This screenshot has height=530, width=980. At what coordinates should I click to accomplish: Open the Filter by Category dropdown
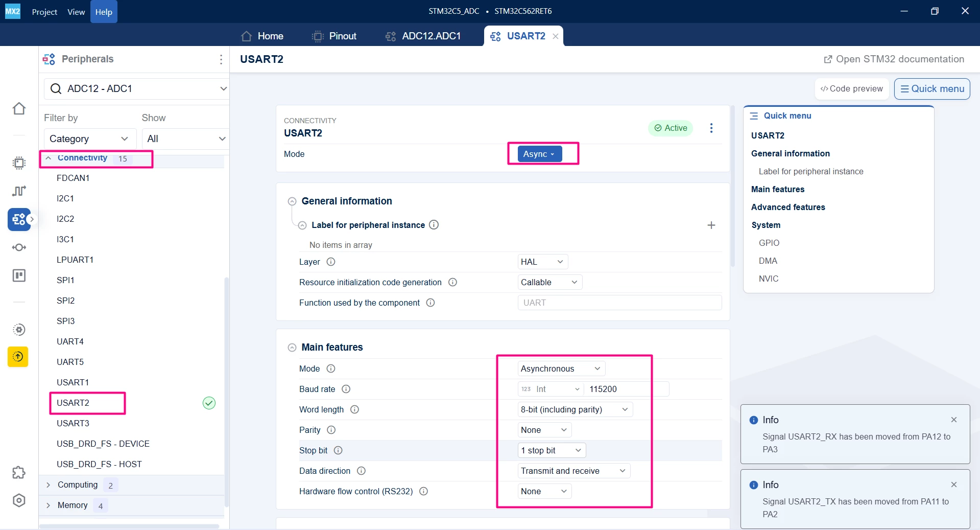point(90,139)
